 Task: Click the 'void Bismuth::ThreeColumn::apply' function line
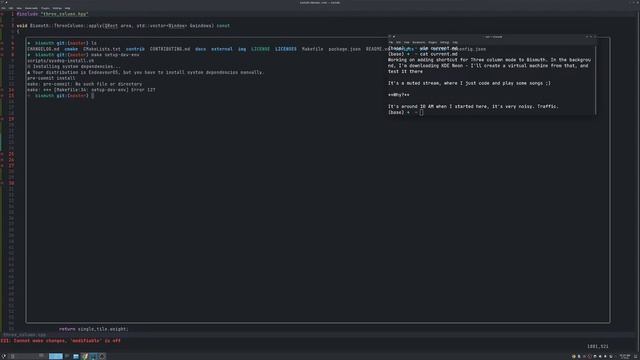123,26
